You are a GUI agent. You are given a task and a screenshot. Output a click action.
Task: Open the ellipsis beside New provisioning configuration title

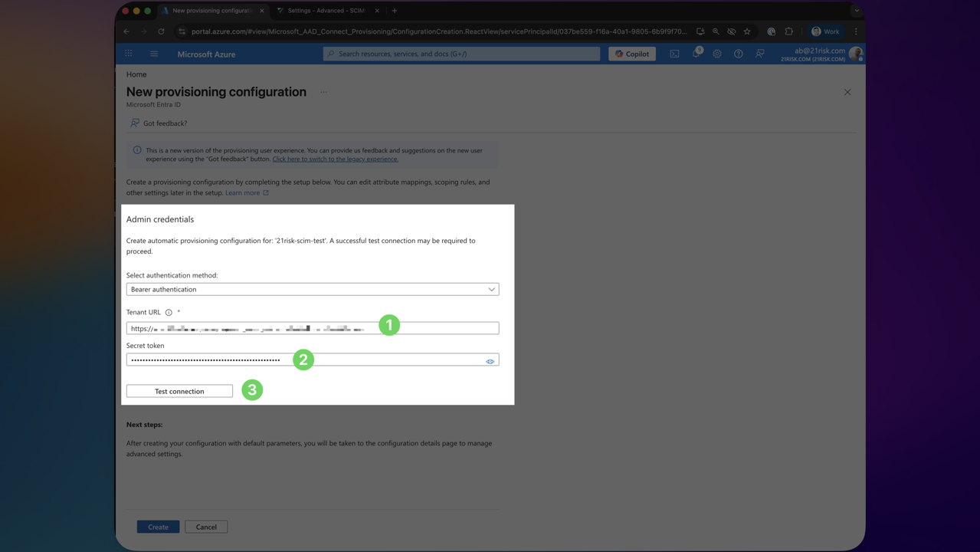click(x=323, y=92)
